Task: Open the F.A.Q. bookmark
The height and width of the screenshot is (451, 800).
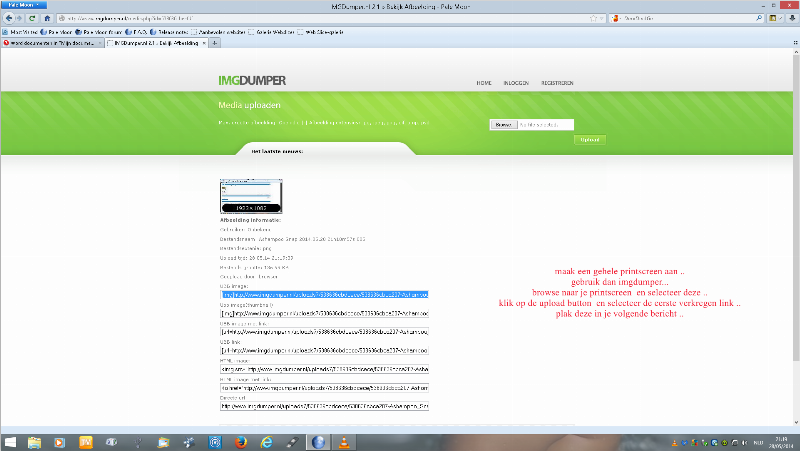Action: (136, 32)
